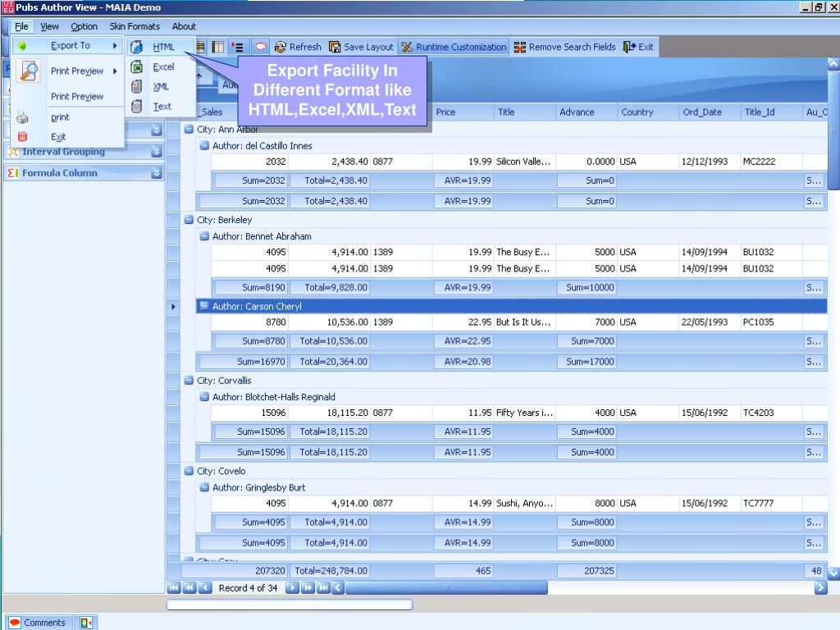The image size is (840, 630).
Task: Click the red speech bubble toolbar icon
Action: [262, 47]
